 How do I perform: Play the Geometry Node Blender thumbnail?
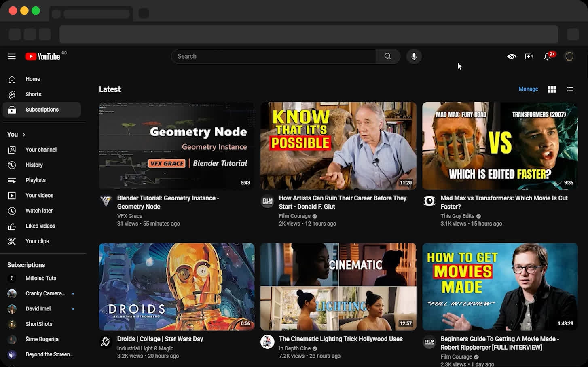click(177, 146)
